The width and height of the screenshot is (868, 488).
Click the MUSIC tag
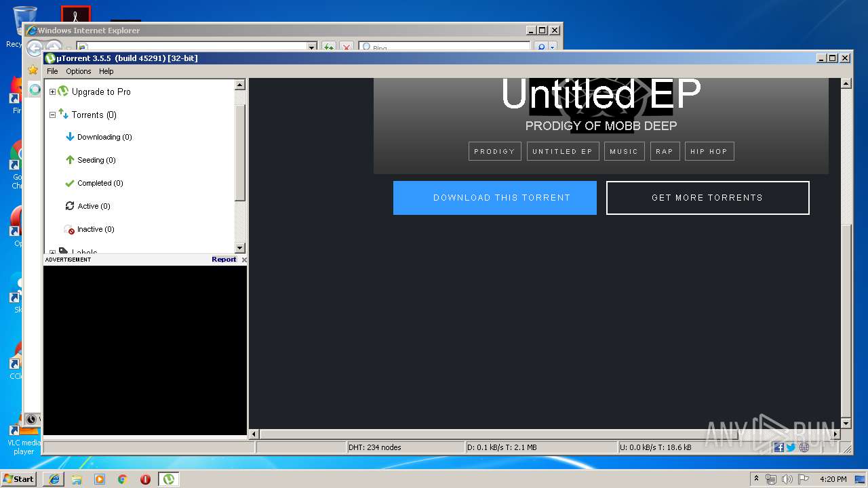tap(624, 151)
